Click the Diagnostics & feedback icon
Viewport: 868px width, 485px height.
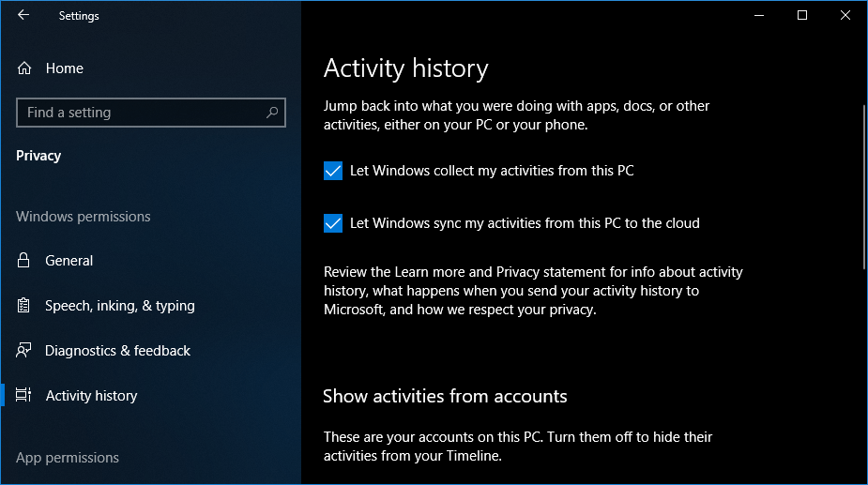(24, 351)
